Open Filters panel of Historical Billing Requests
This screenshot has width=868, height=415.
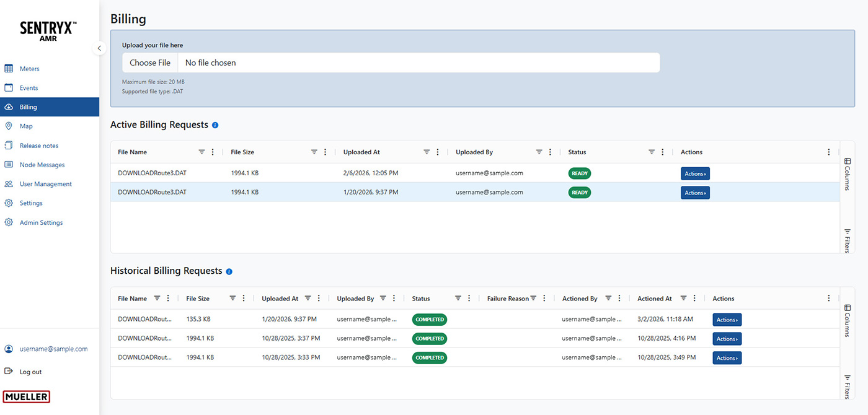[848, 386]
